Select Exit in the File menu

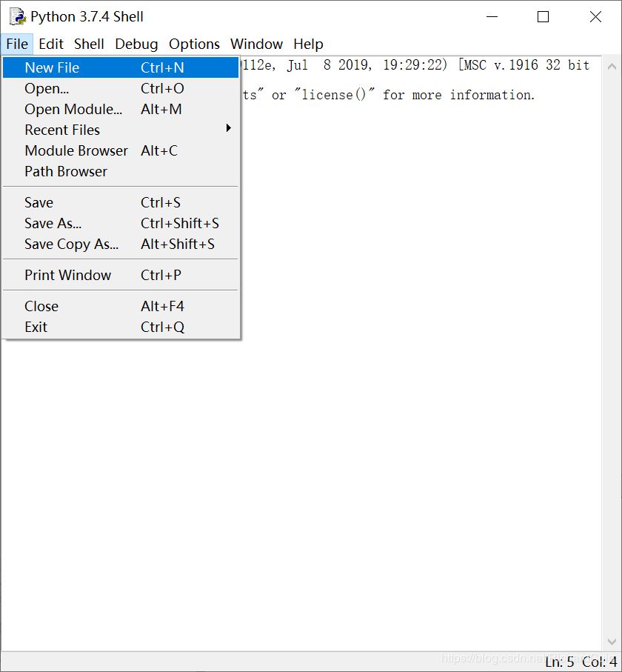[121, 327]
